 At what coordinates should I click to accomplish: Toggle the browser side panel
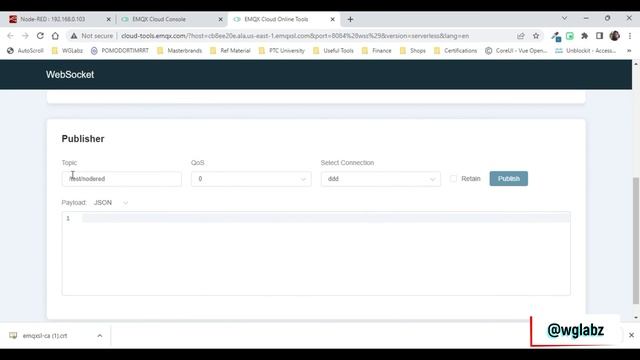599,36
